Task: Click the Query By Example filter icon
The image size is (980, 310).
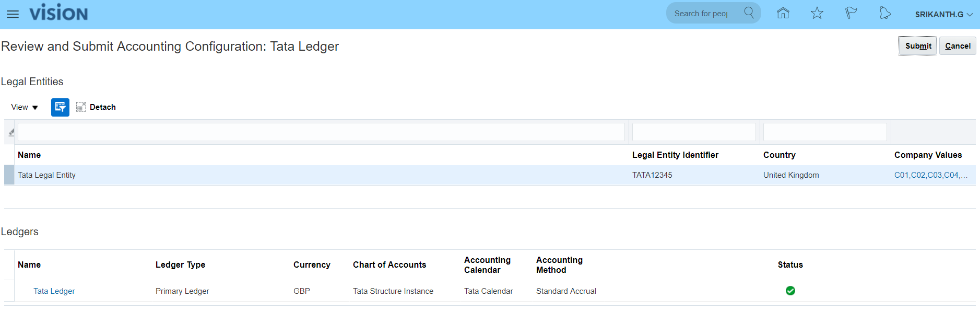Action: [60, 107]
